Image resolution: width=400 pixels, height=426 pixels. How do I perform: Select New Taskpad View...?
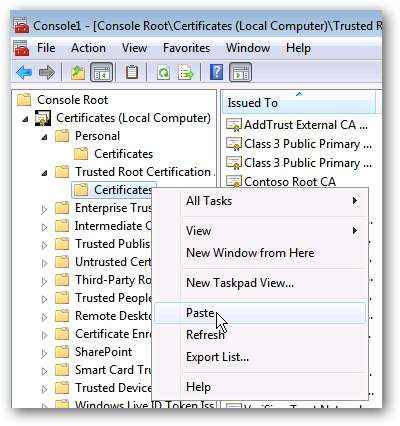[260, 283]
